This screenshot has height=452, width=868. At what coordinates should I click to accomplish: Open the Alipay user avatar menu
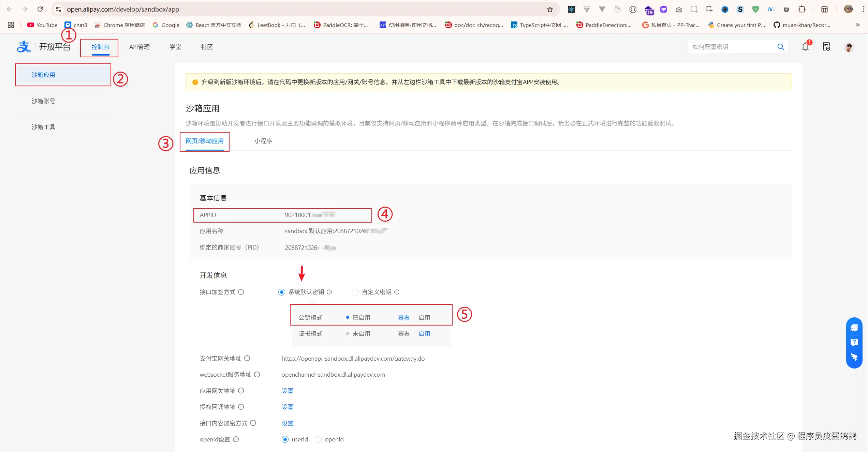(849, 47)
